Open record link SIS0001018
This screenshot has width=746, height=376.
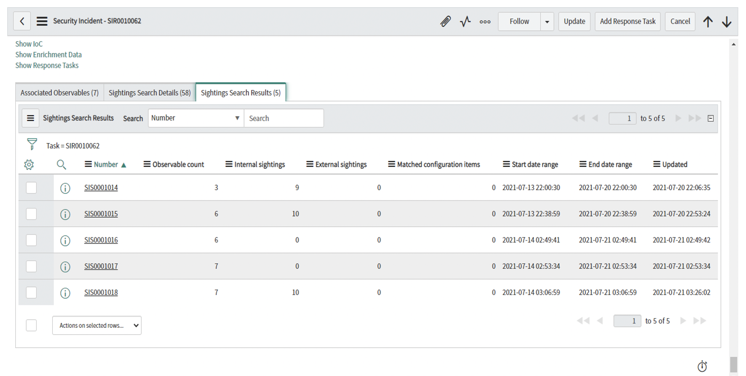(101, 292)
